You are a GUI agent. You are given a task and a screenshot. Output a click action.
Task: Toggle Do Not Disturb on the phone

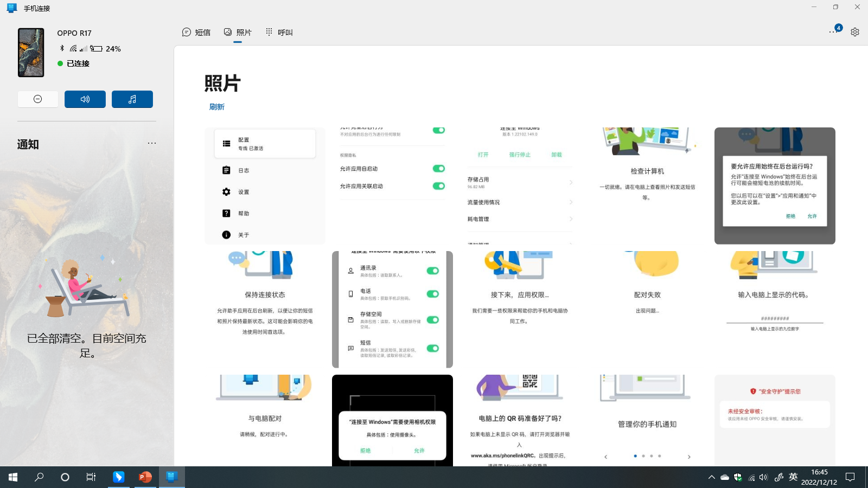(x=37, y=99)
